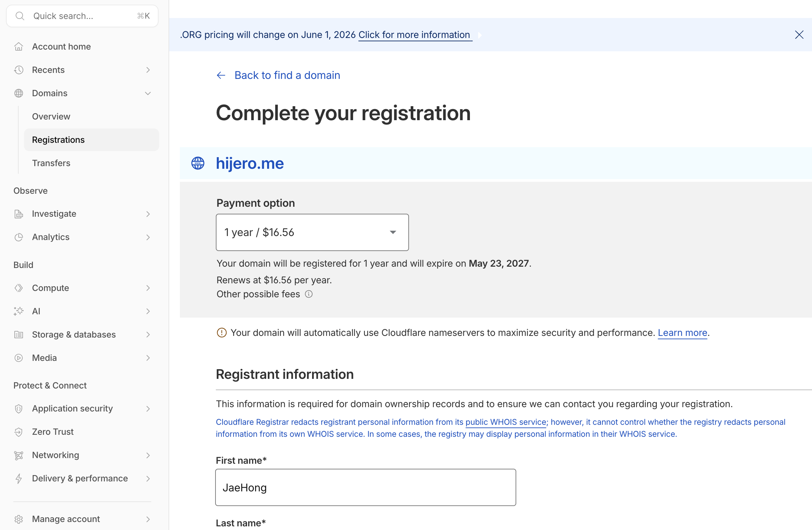Collapse the Domains section chevron
The image size is (812, 530).
pyautogui.click(x=148, y=94)
